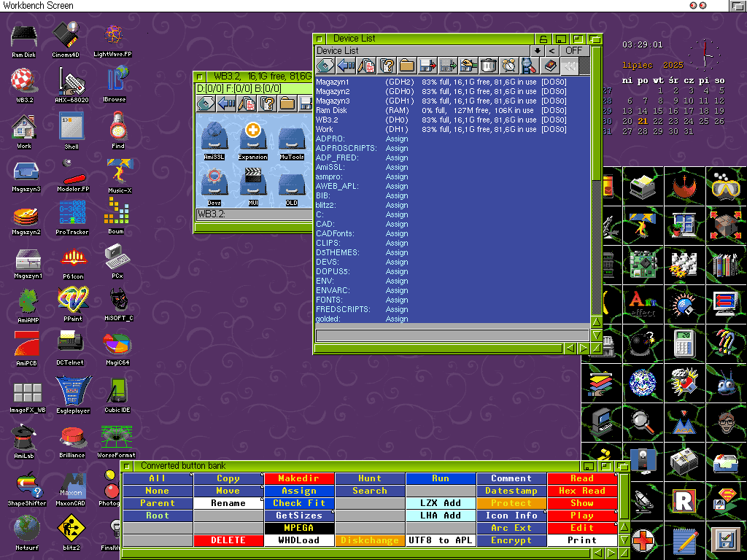Viewport: 747px width, 560px height.
Task: Open the MuTools drawer in WB3.2 window
Action: point(292,141)
